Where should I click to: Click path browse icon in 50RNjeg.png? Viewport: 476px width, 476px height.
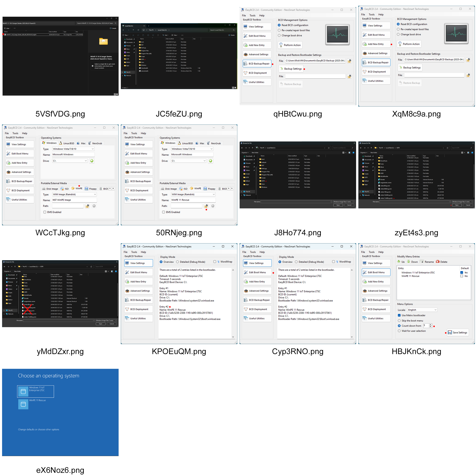(206, 206)
